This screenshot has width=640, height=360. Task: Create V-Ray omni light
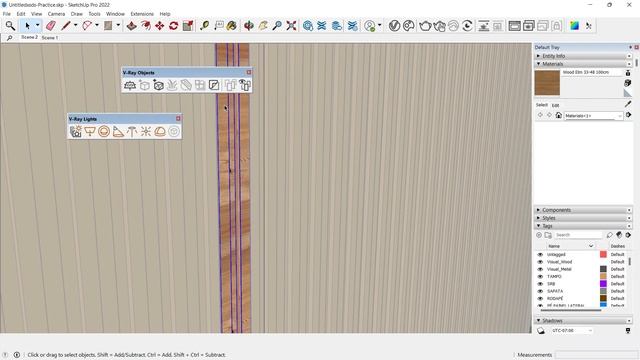(x=146, y=131)
